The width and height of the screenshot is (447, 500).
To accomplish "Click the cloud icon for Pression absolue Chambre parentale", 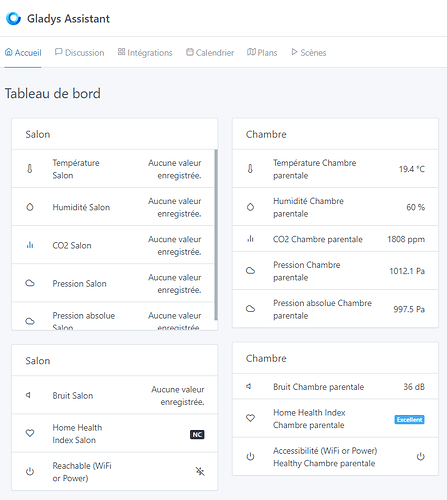I will coord(250,309).
